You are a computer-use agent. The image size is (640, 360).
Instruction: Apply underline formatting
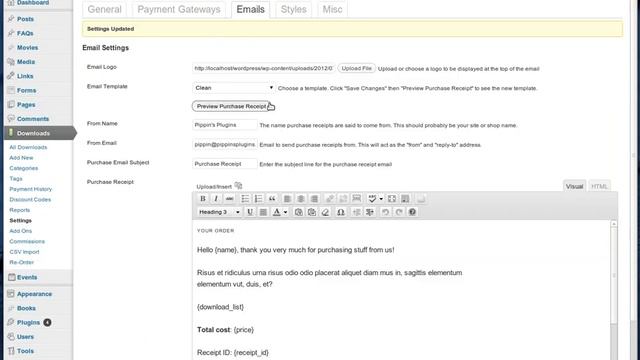click(x=250, y=212)
